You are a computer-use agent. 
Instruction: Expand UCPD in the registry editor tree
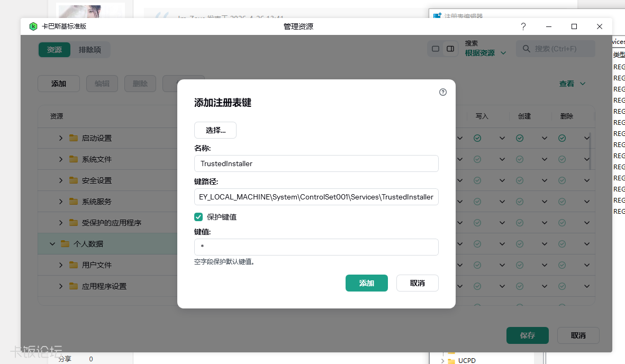pyautogui.click(x=442, y=360)
